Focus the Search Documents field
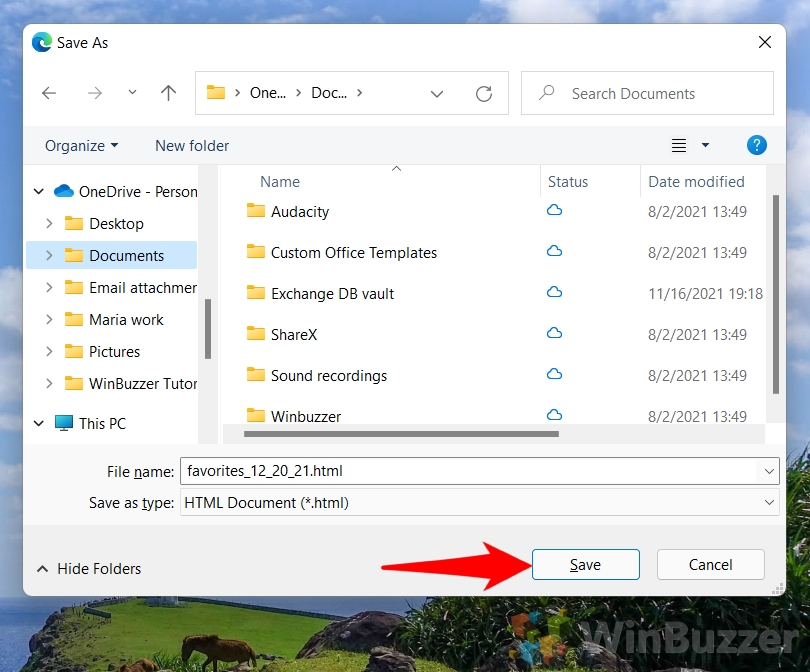Screen dimensions: 810x672 click(x=647, y=93)
